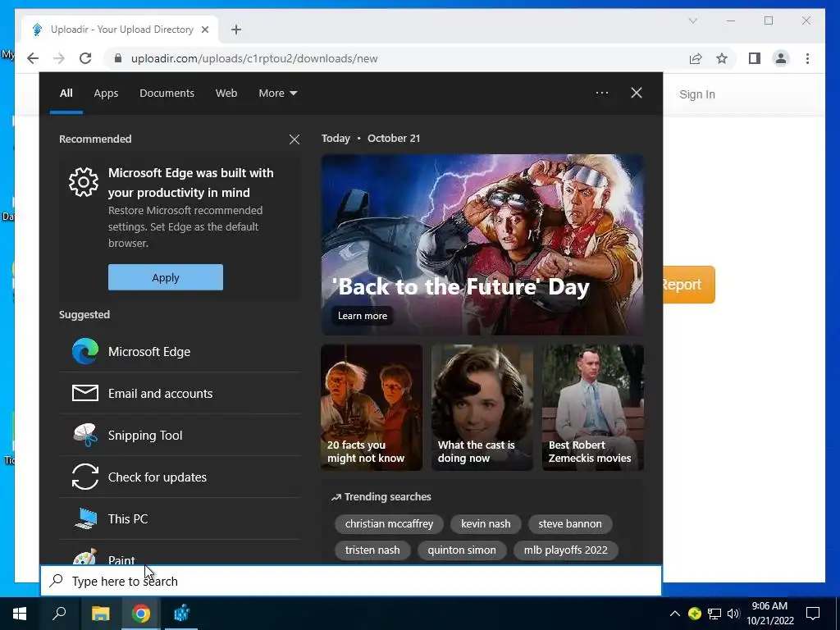This screenshot has height=630, width=840.
Task: Click the green tray icon
Action: coord(694,614)
